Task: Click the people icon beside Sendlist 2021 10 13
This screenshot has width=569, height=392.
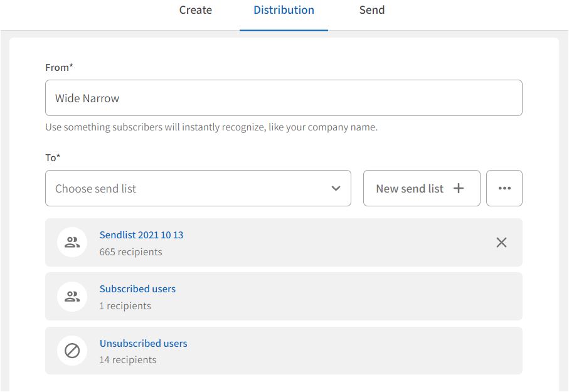Action: tap(72, 243)
